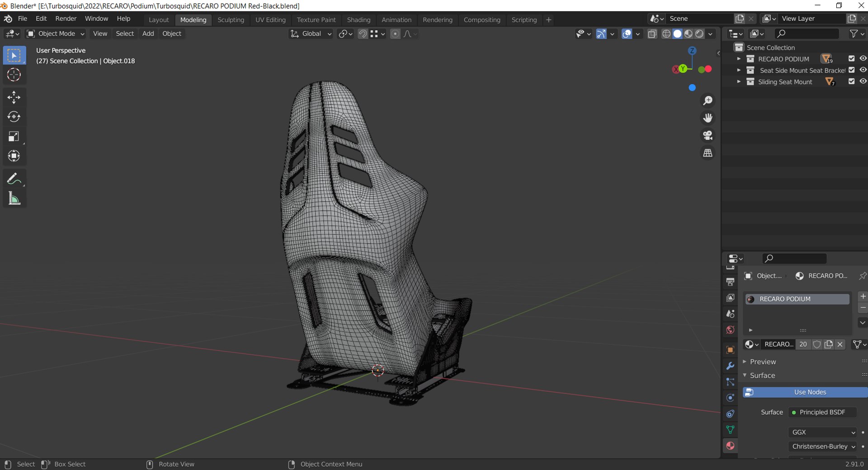Toggle Seat Side Mount collection checkbox
This screenshot has height=470, width=868.
pyautogui.click(x=851, y=70)
